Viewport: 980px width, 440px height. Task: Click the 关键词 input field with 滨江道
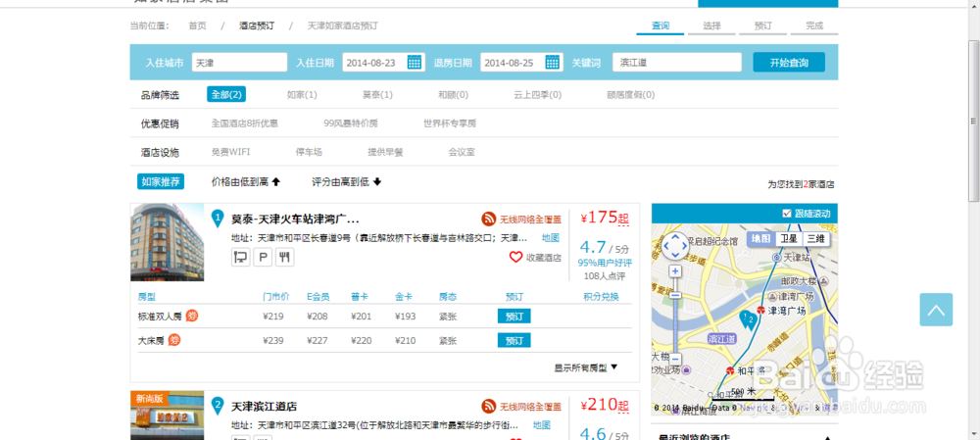677,62
